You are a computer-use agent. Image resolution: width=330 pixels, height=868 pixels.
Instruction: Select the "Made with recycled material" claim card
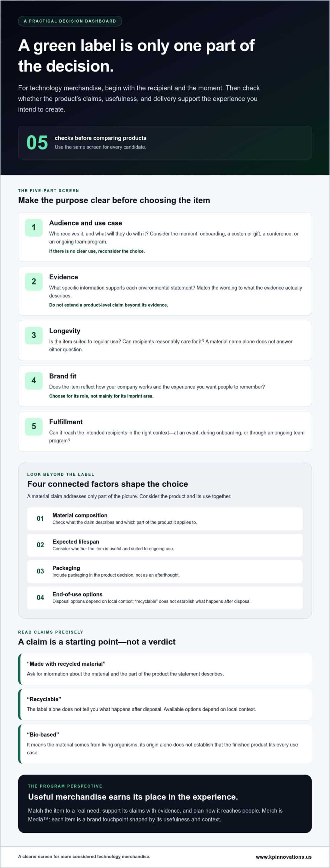tap(165, 669)
